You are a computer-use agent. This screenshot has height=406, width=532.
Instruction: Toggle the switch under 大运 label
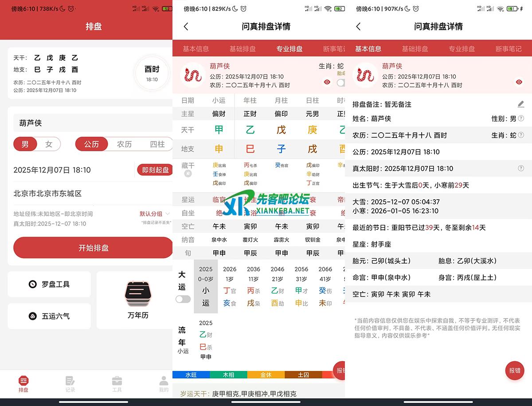coord(183,299)
